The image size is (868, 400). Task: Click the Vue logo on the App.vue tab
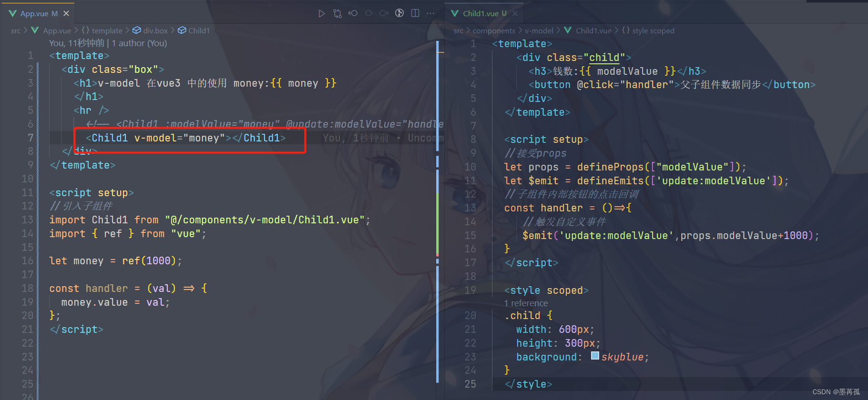(13, 13)
